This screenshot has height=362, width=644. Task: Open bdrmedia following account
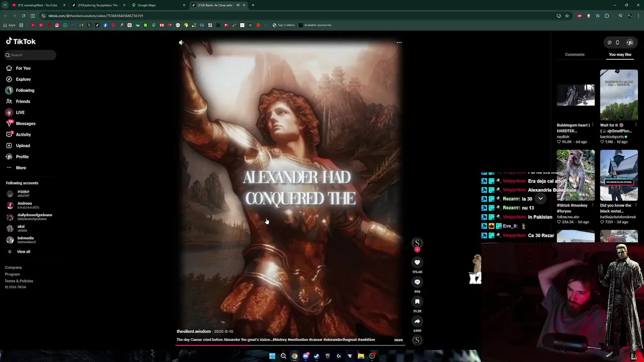pos(21,240)
